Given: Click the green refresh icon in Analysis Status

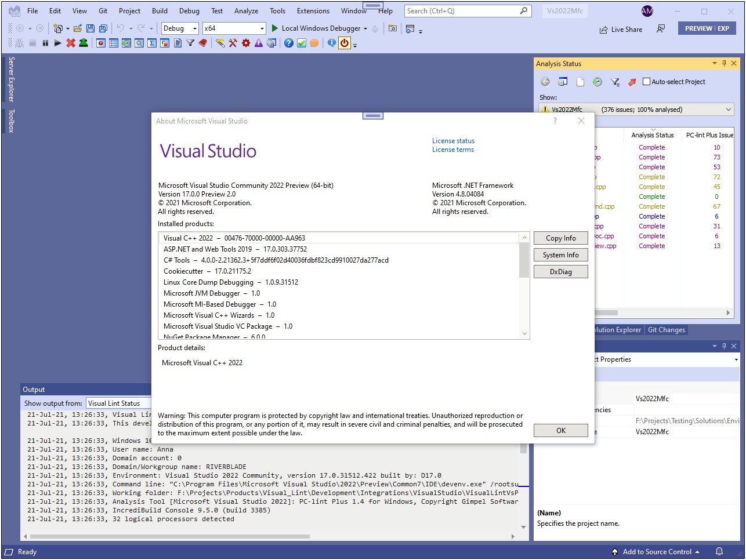Looking at the screenshot, I should 597,82.
